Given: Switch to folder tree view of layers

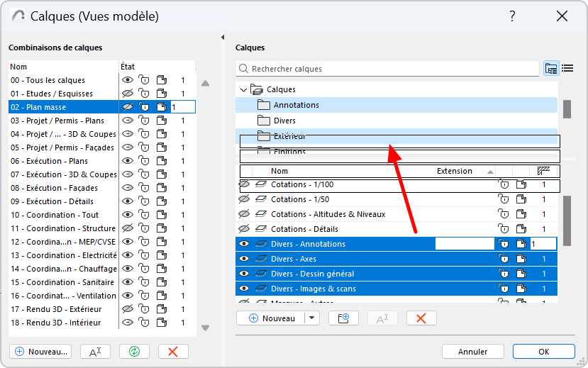Looking at the screenshot, I should tap(551, 69).
